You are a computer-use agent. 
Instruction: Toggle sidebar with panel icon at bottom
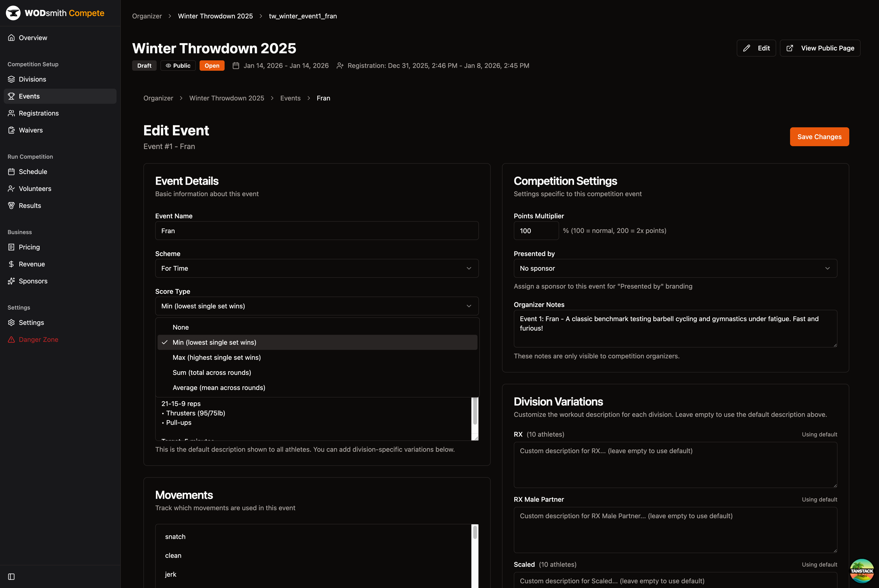click(x=11, y=576)
